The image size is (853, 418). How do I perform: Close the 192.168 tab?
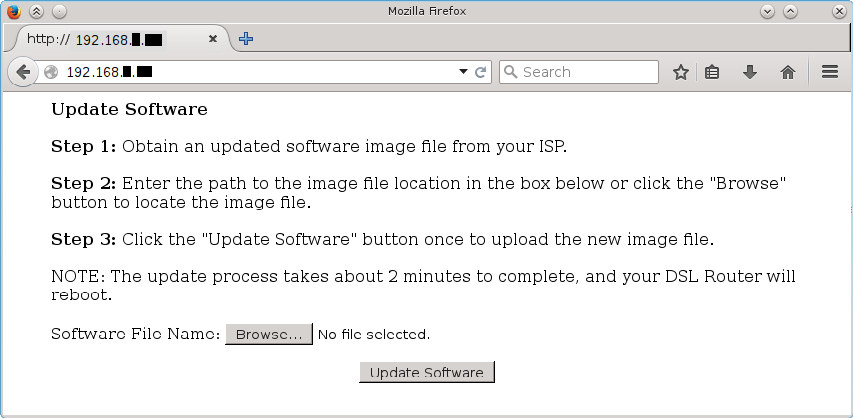point(213,39)
